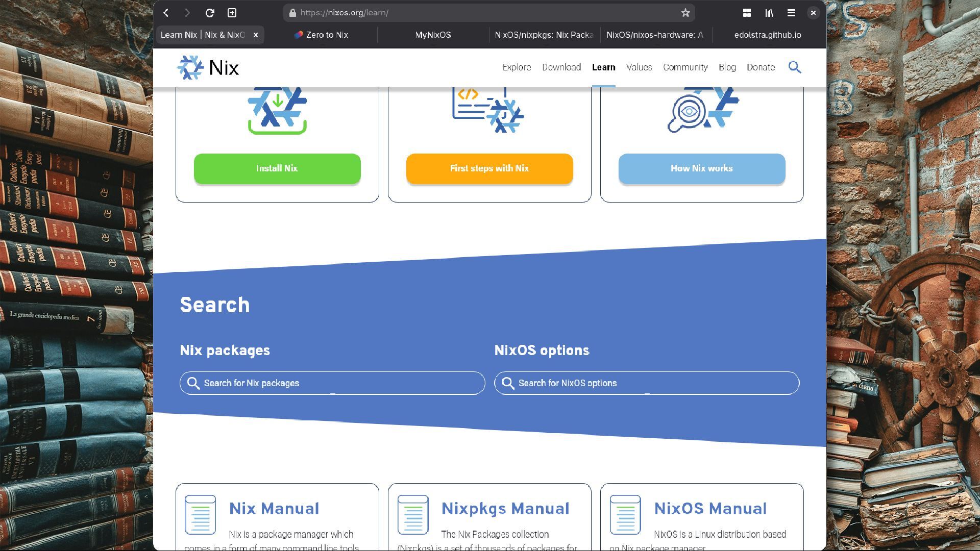The image size is (980, 551).
Task: Open the library bookmarks icon
Action: point(769,13)
